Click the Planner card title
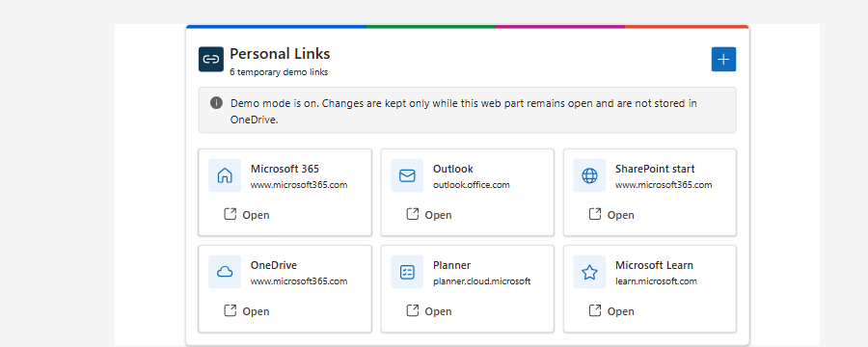 (451, 265)
